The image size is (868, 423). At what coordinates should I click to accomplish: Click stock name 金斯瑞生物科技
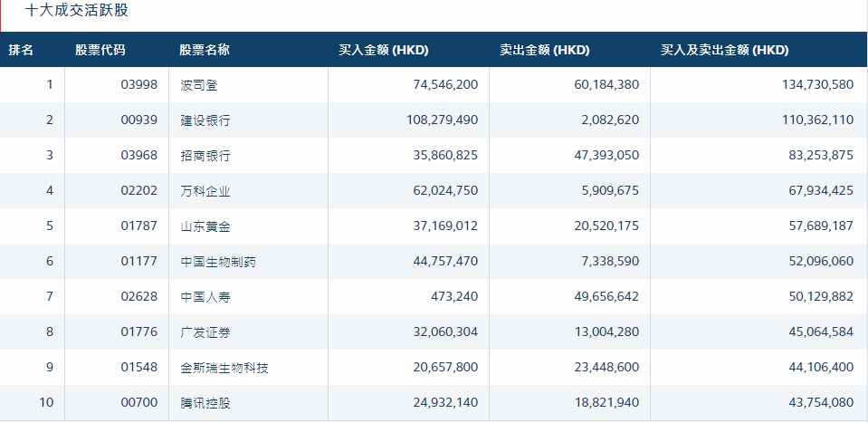(x=224, y=368)
